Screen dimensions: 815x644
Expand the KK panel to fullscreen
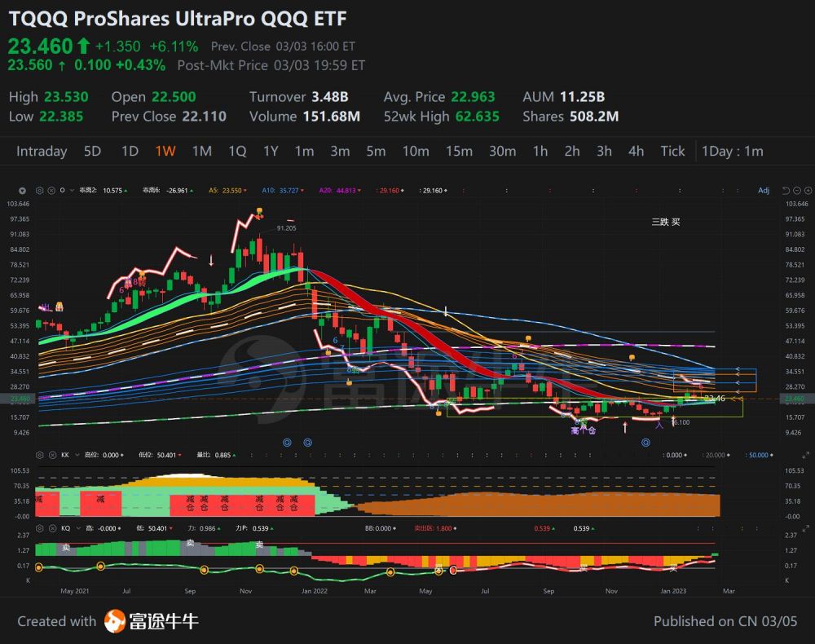coord(806,455)
